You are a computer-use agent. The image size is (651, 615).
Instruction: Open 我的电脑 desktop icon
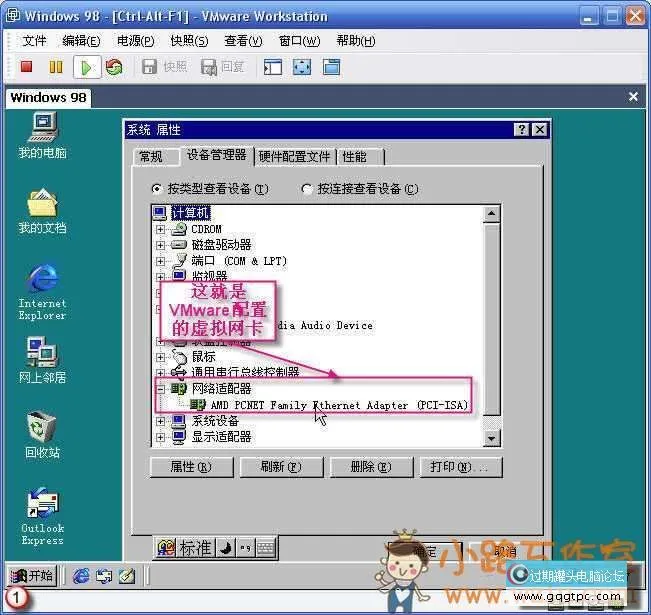point(42,135)
